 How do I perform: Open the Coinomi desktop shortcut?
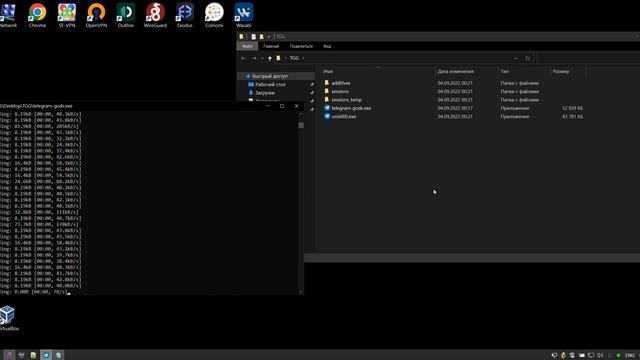click(x=214, y=15)
